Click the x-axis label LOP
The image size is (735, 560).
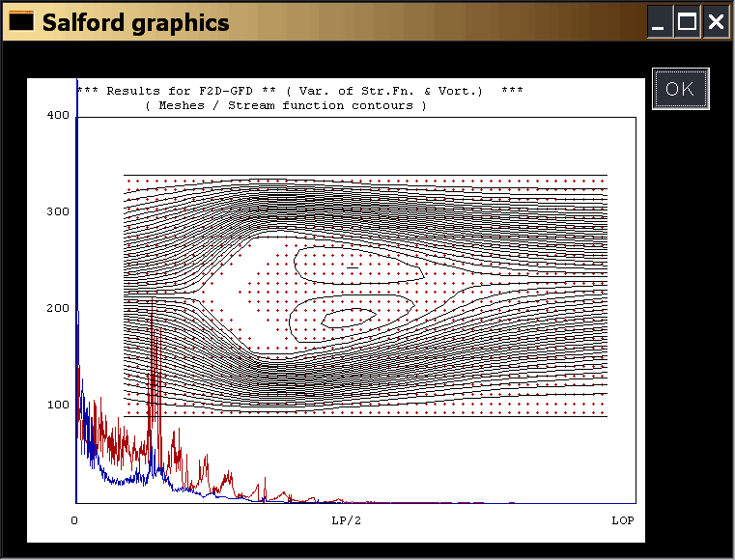(623, 520)
